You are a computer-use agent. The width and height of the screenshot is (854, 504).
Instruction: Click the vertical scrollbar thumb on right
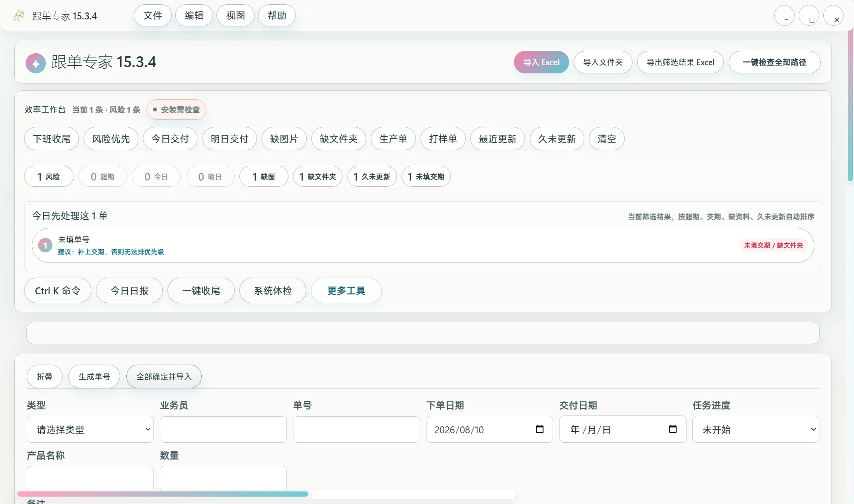[851, 105]
